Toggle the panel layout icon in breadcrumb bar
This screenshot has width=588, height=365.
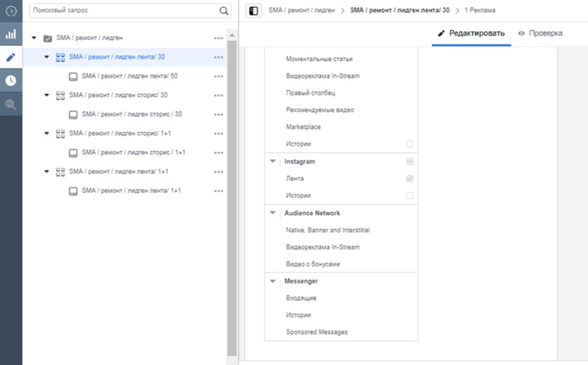pyautogui.click(x=254, y=11)
